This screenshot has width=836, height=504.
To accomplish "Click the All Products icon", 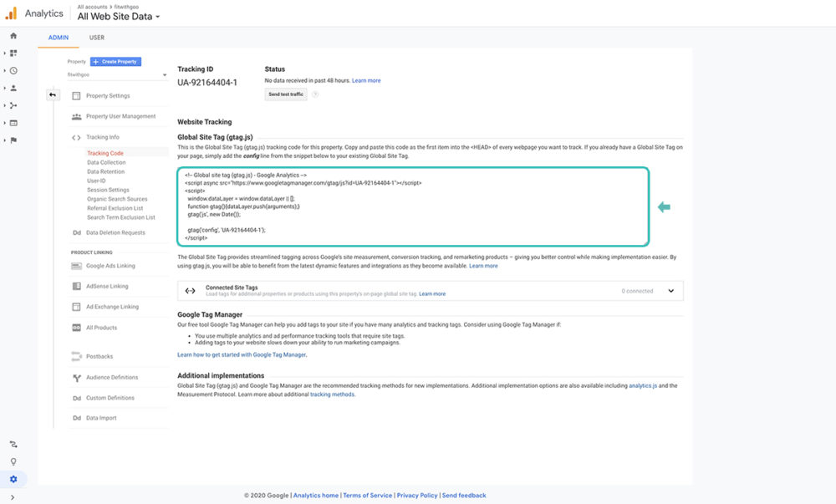I will click(76, 328).
